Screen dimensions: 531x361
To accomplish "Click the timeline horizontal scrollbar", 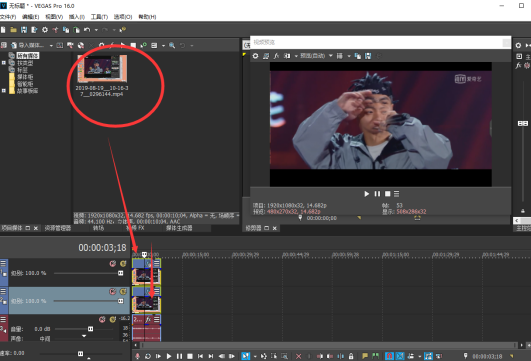I will 328,345.
